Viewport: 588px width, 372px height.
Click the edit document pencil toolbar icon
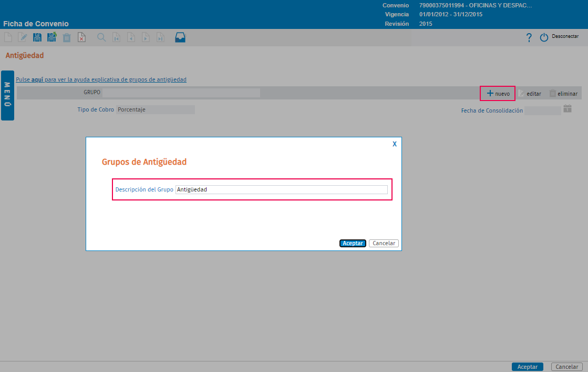coord(23,37)
